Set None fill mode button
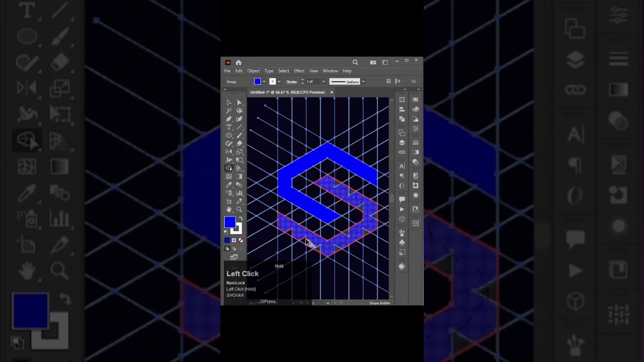This screenshot has height=362, width=644. point(240,240)
